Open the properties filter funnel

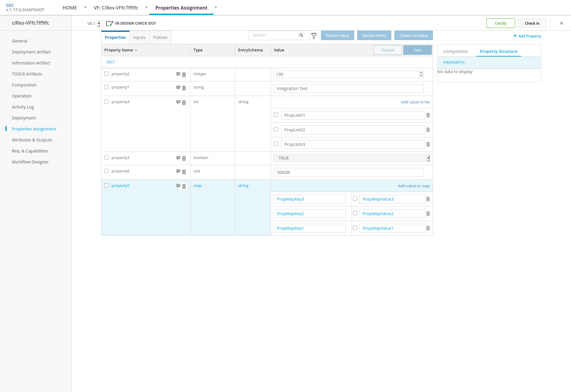tap(314, 36)
